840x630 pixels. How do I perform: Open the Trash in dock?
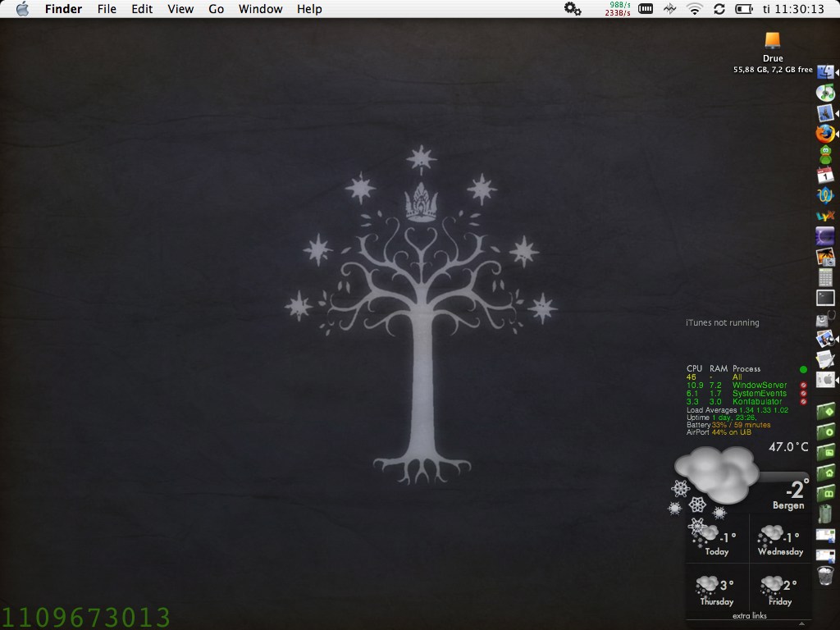click(825, 575)
